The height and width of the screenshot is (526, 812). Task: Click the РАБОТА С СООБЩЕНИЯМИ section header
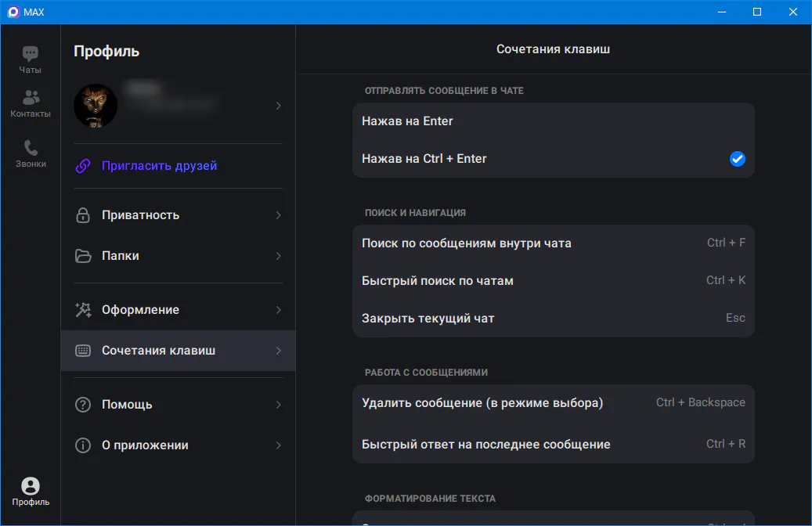coord(426,373)
